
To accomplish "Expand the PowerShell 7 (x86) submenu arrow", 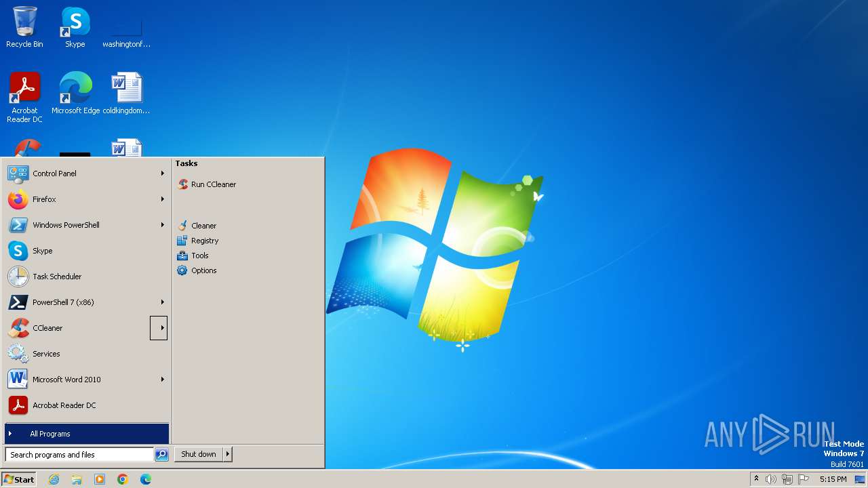I will click(x=162, y=302).
